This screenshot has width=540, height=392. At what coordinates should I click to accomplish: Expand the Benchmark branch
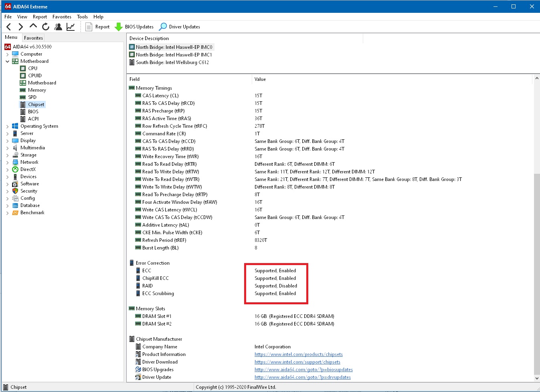click(x=7, y=213)
